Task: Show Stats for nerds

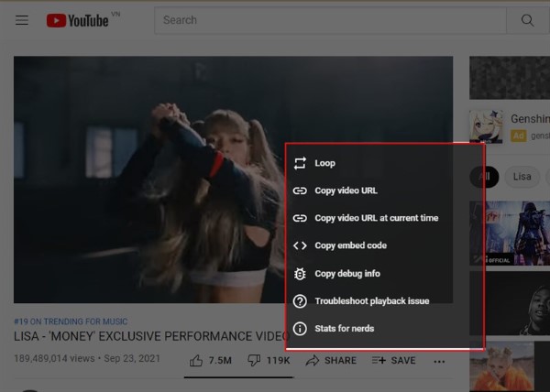Action: pos(344,328)
